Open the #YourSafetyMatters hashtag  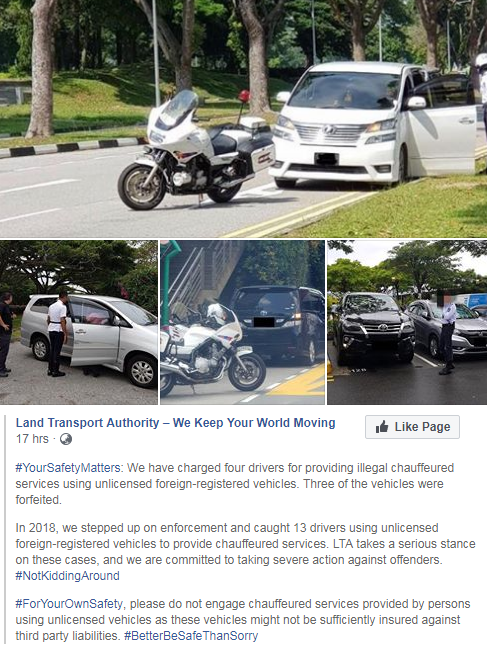point(68,468)
